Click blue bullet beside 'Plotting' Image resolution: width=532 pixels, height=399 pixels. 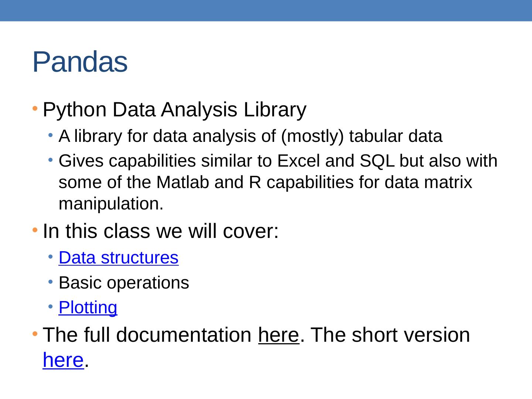(x=50, y=307)
